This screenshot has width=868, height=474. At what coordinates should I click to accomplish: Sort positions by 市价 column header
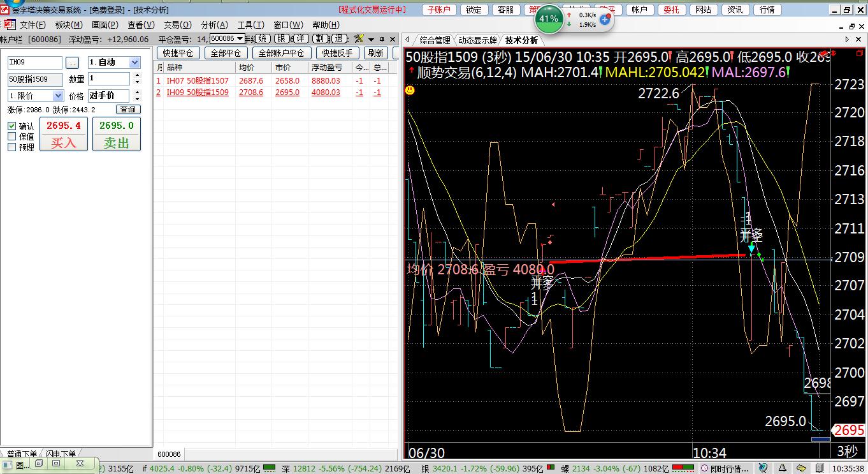pyautogui.click(x=291, y=68)
